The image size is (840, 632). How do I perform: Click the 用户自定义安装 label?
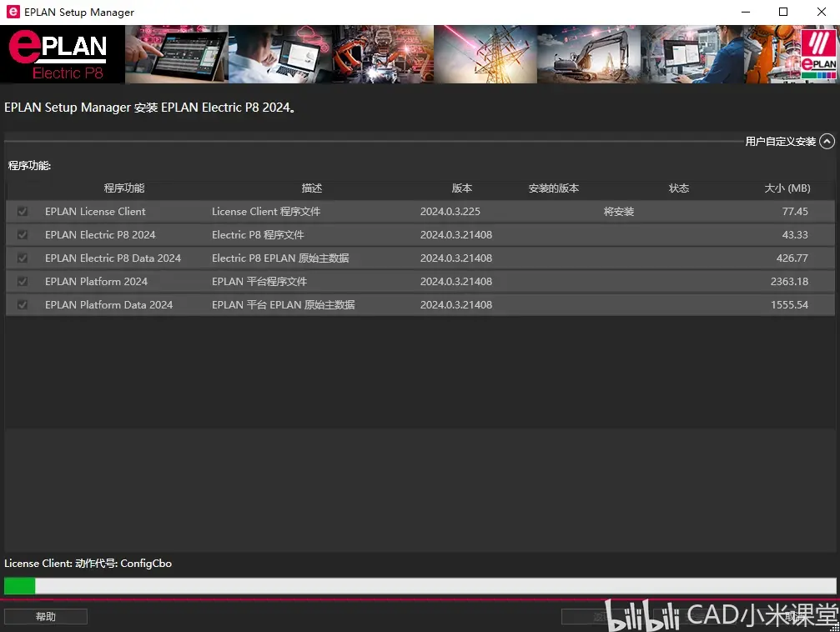pyautogui.click(x=780, y=142)
